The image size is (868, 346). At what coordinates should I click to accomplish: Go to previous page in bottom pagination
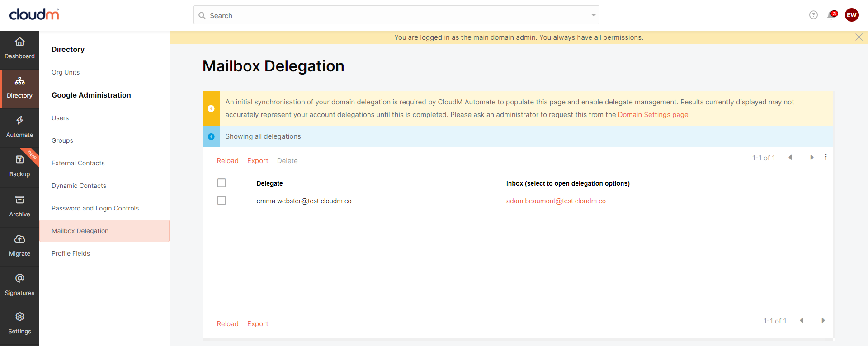(x=802, y=321)
